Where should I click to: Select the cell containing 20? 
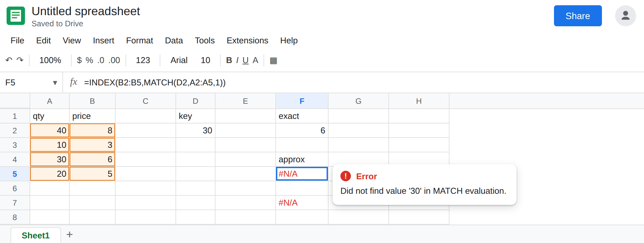(x=50, y=174)
